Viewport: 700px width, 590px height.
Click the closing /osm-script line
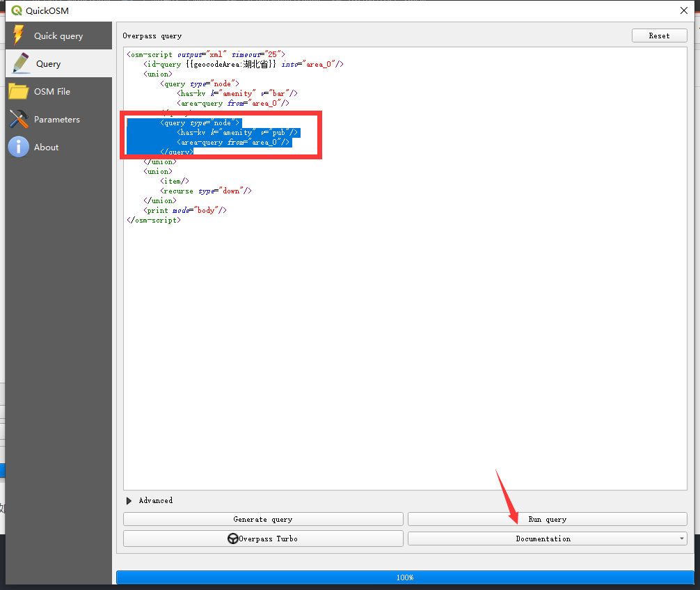[154, 220]
